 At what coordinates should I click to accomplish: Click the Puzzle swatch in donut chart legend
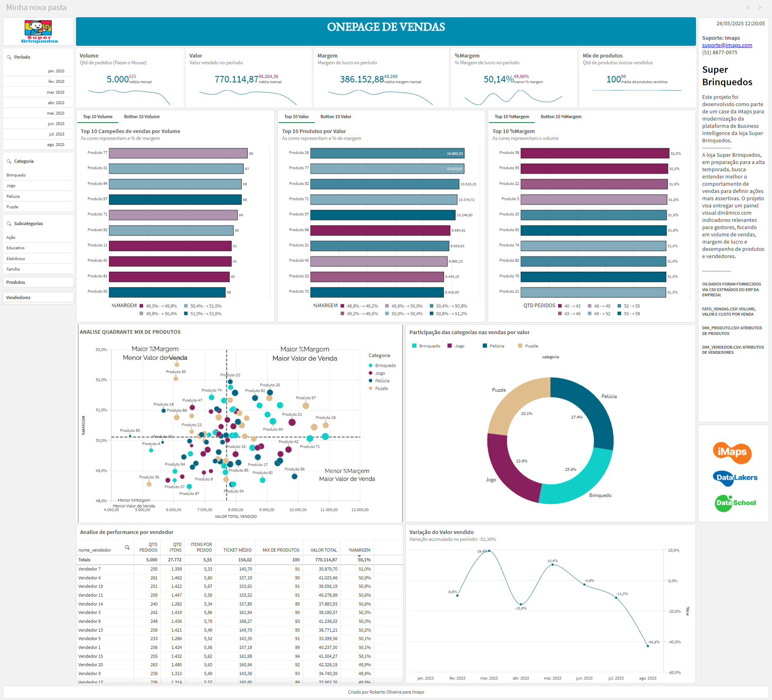coord(520,346)
